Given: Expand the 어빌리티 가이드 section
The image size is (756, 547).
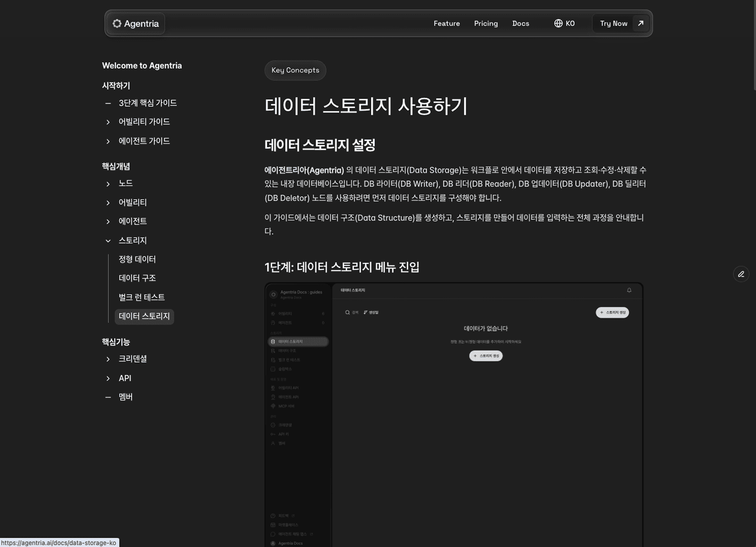Looking at the screenshot, I should [108, 122].
